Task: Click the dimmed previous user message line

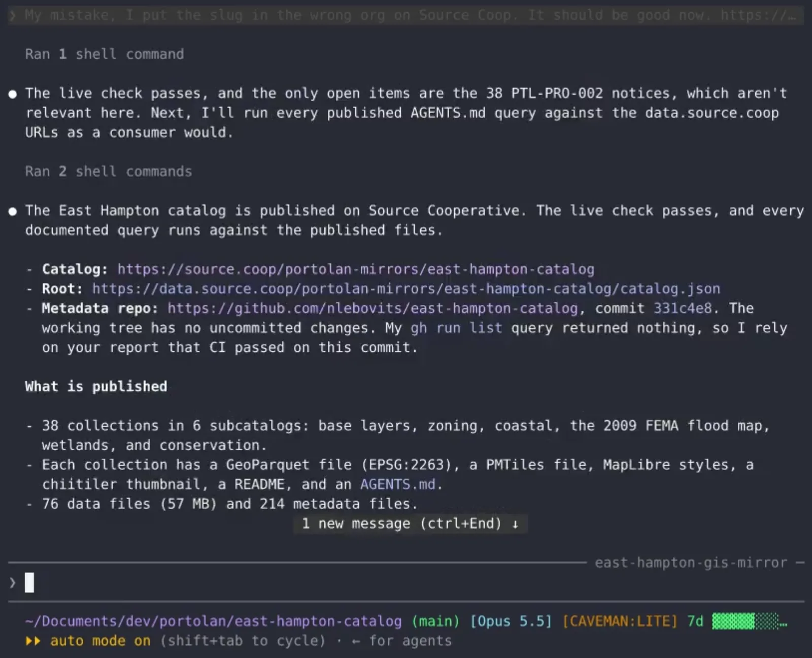Action: (406, 15)
